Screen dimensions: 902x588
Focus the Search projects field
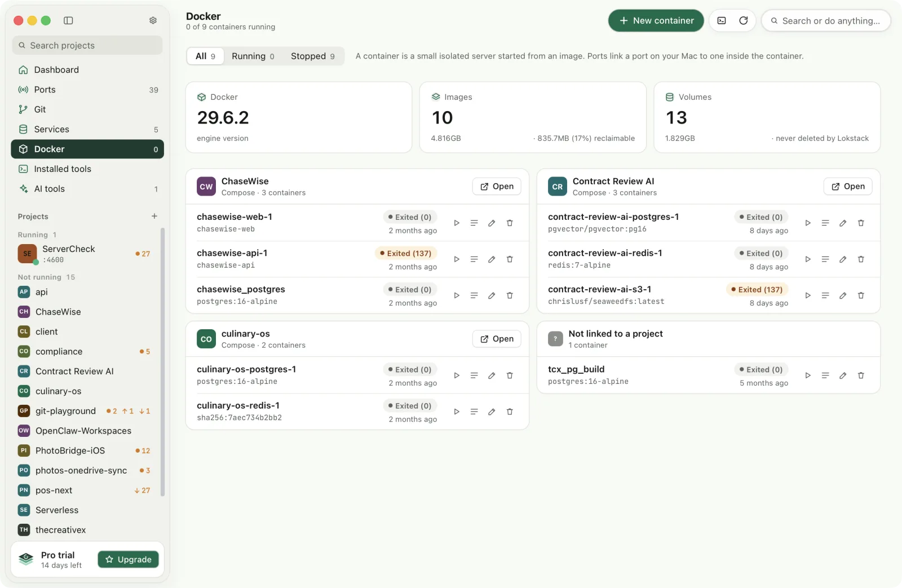[87, 46]
